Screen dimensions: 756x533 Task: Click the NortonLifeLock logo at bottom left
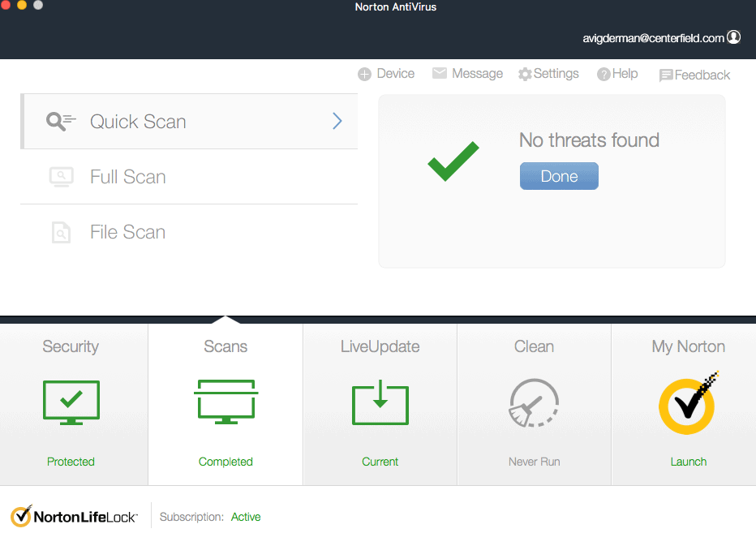tap(73, 515)
